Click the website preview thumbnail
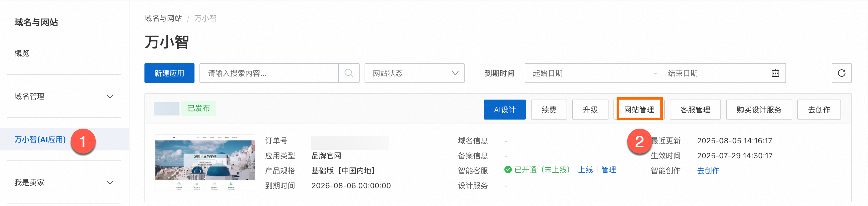Image resolution: width=868 pixels, height=206 pixels. [205, 162]
